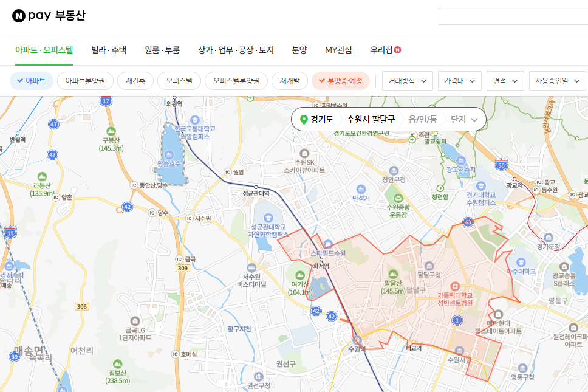The width and height of the screenshot is (588, 392).
Task: Click the 매탄현대 힐스테이트아파트 icon
Action: coord(498,314)
